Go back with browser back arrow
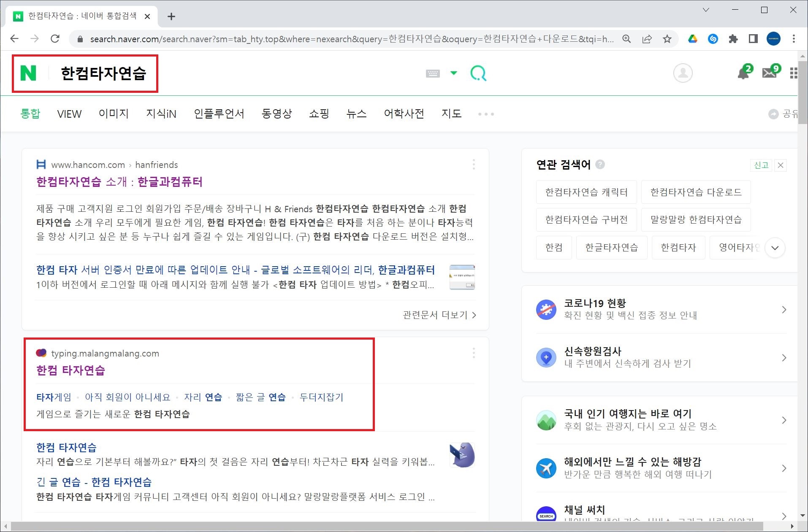 (x=14, y=39)
